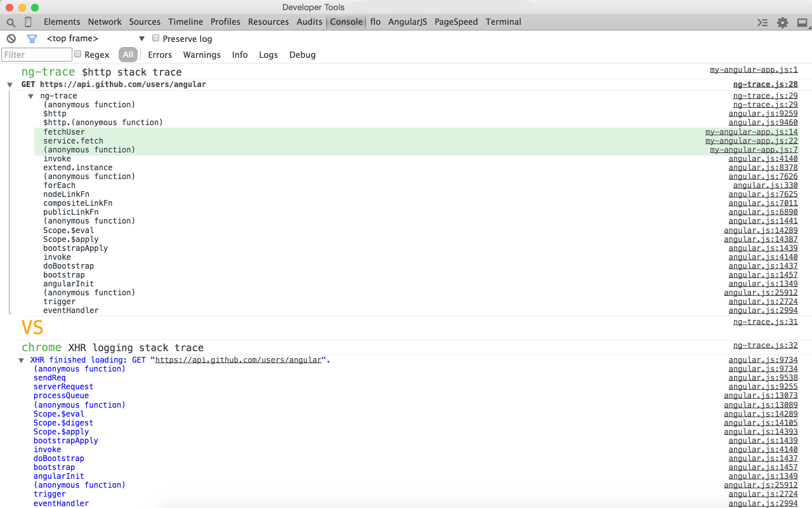Click the blue processQueue stack frame
This screenshot has width=812, height=508.
[61, 396]
